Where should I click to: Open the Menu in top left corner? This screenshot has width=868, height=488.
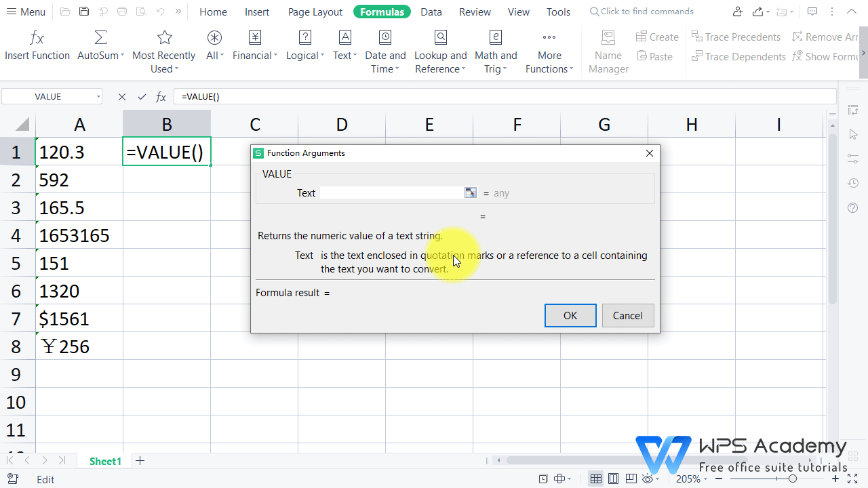(25, 12)
